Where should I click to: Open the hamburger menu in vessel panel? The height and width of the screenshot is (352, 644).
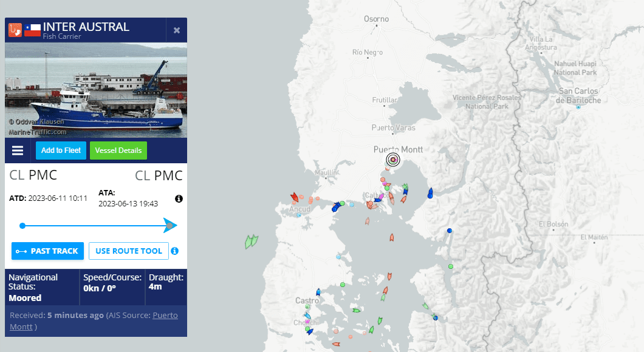click(18, 151)
